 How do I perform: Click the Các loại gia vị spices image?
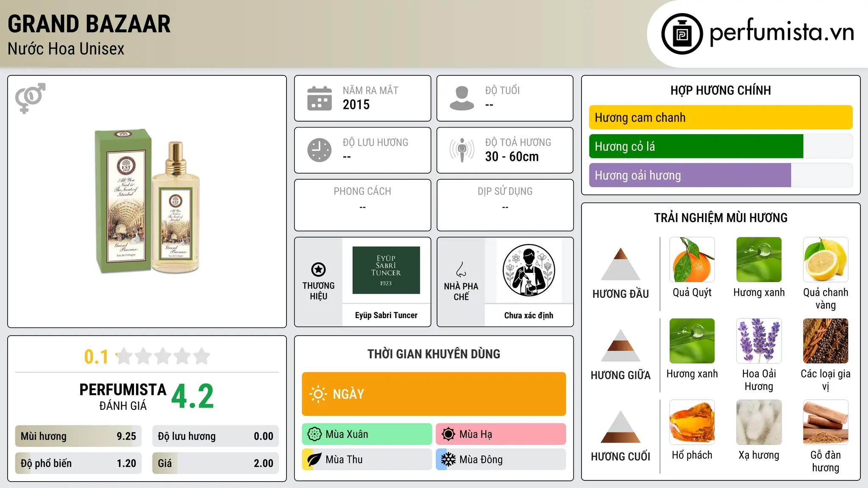pos(826,341)
